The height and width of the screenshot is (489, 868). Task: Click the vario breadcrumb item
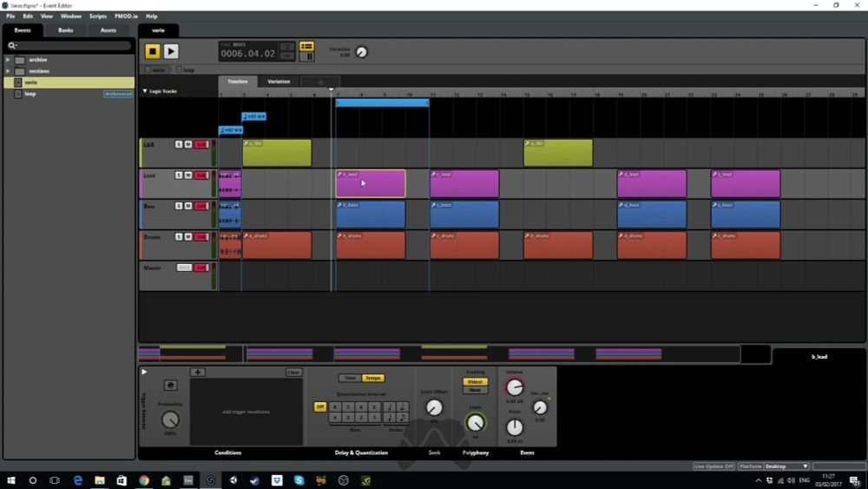click(155, 69)
